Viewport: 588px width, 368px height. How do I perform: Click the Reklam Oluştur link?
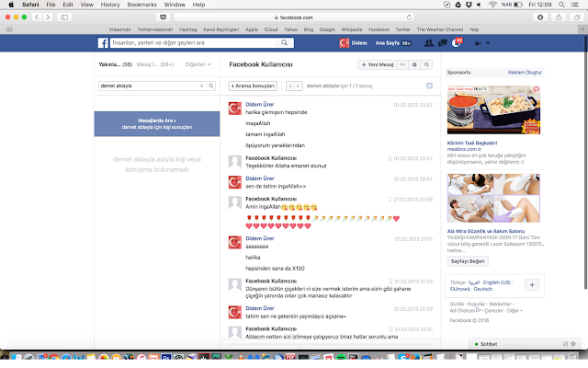tap(525, 73)
